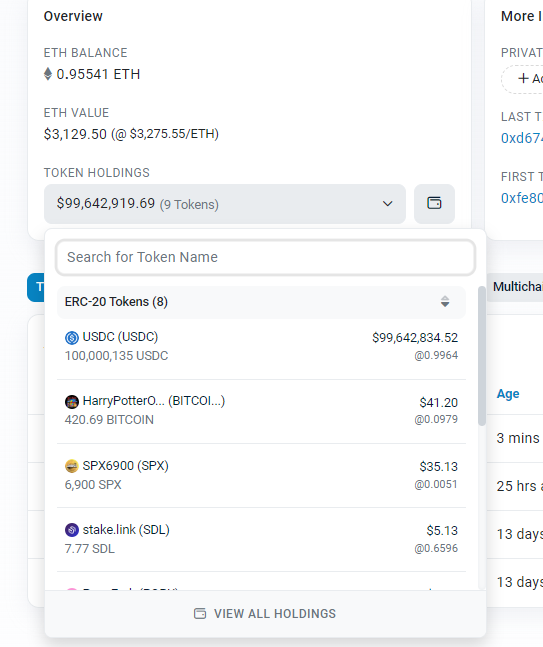Click the USDC token logo
Image resolution: width=543 pixels, height=647 pixels.
pyautogui.click(x=72, y=338)
